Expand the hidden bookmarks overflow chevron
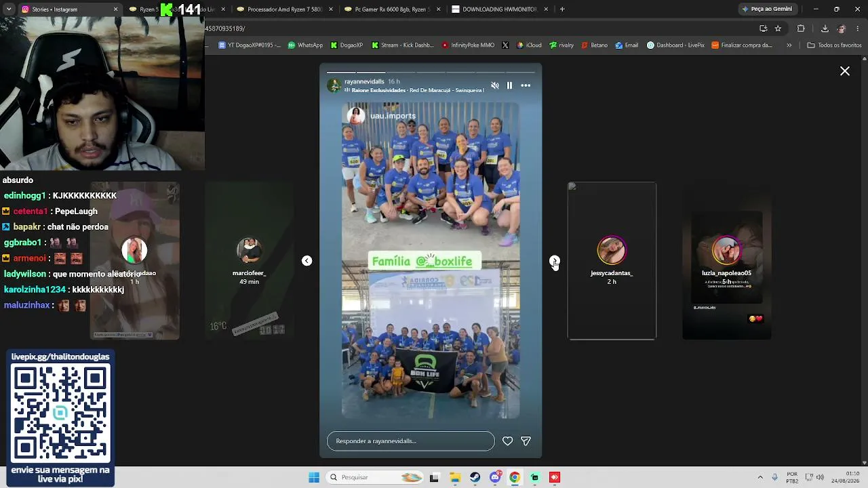Image resolution: width=868 pixels, height=488 pixels. 789,45
